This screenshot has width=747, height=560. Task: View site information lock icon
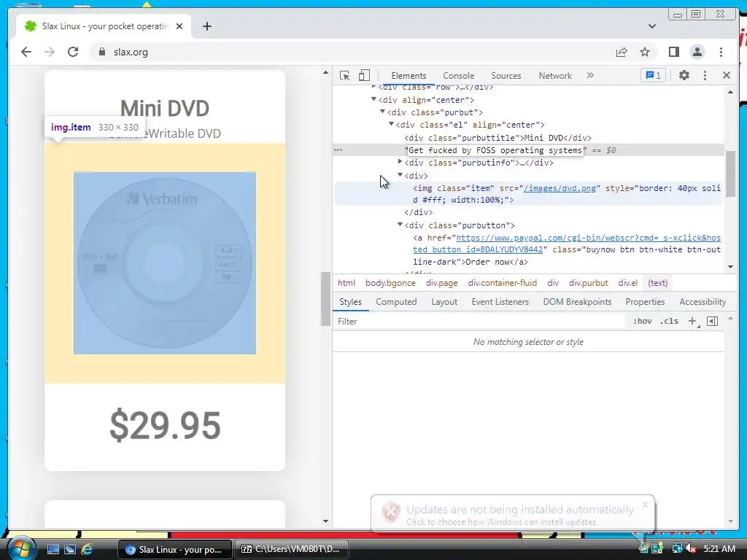(101, 52)
